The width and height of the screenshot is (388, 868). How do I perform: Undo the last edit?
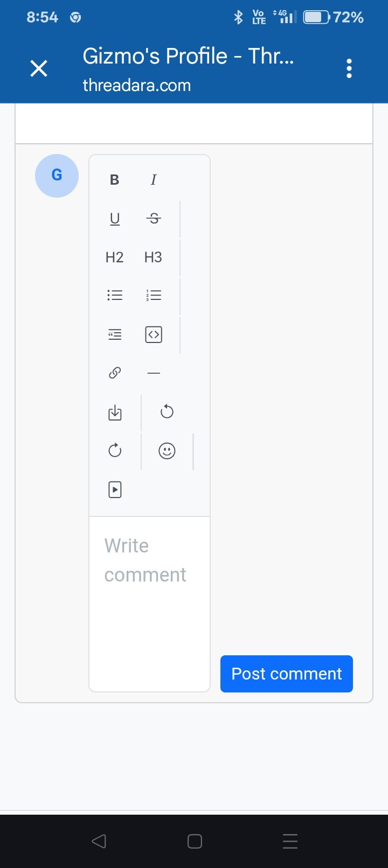coord(167,412)
